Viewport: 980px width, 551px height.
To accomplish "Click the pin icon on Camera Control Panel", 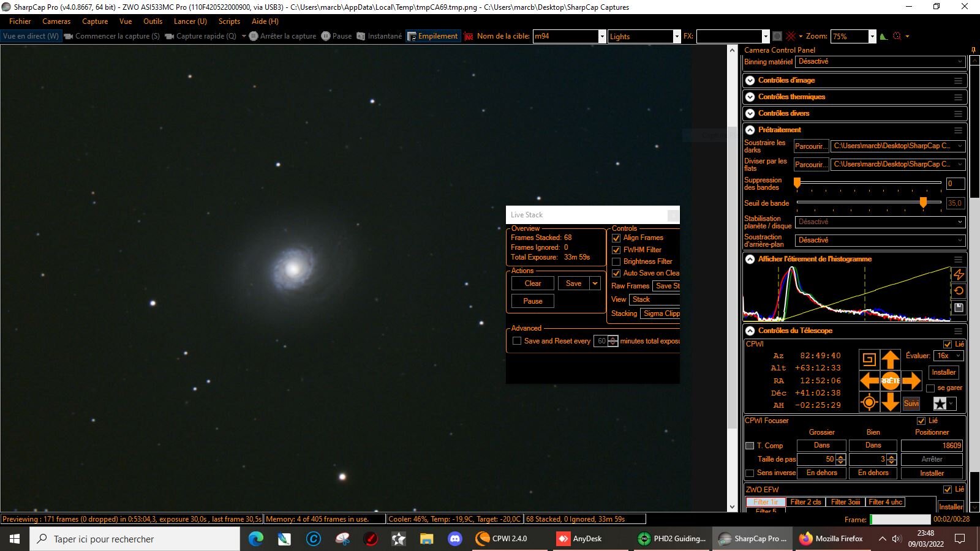I will coord(973,50).
